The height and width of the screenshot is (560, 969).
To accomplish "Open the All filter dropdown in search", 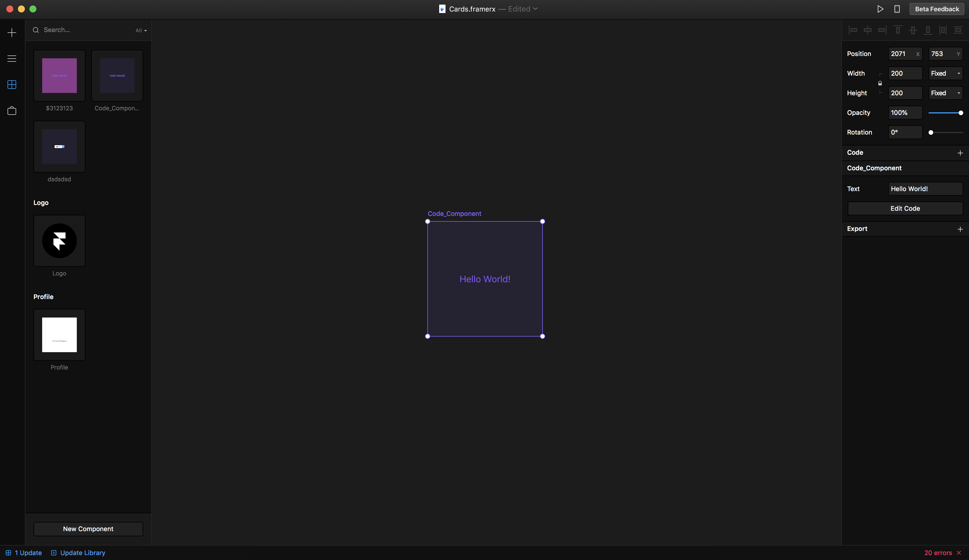I will (x=141, y=30).
